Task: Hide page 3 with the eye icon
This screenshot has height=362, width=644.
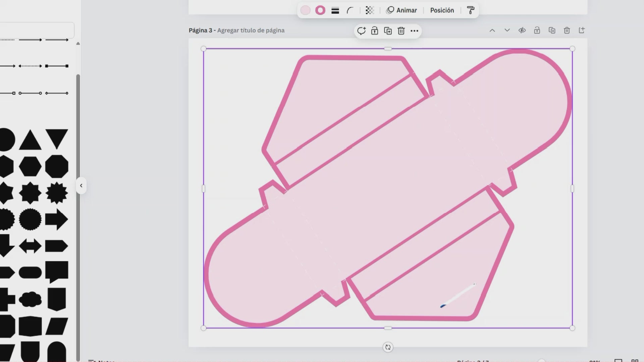Action: (x=522, y=31)
